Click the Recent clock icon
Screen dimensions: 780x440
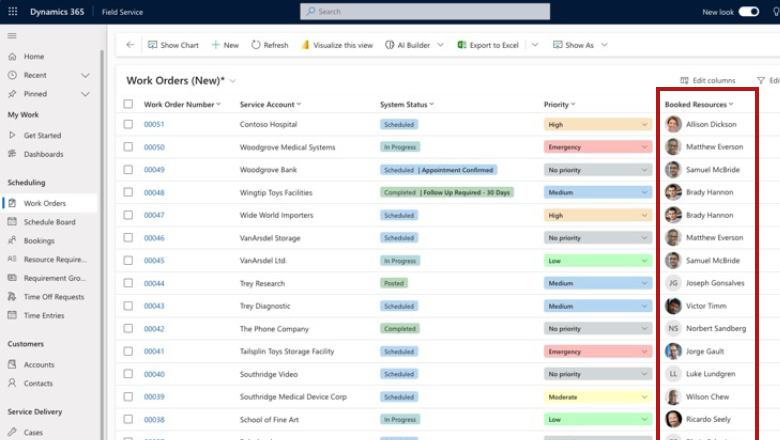click(12, 75)
